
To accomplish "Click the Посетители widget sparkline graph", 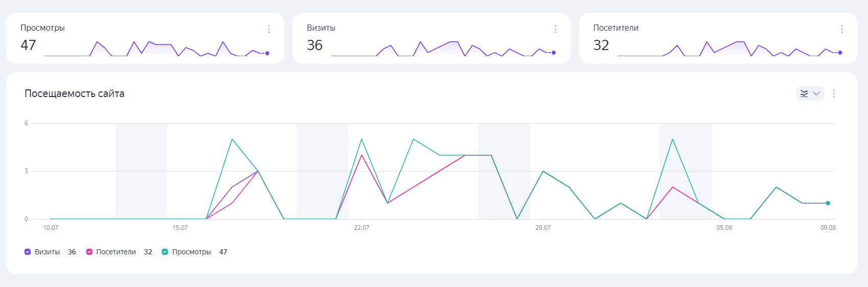I will tap(729, 48).
